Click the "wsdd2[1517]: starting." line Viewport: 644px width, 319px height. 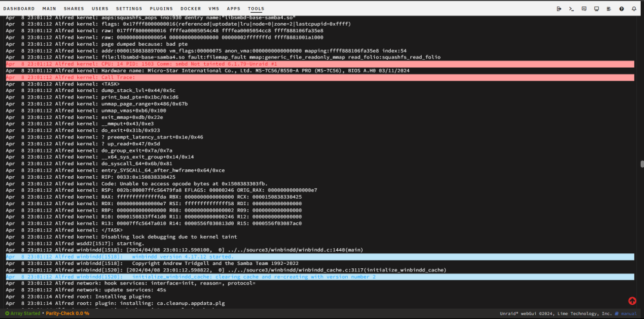[75, 244]
